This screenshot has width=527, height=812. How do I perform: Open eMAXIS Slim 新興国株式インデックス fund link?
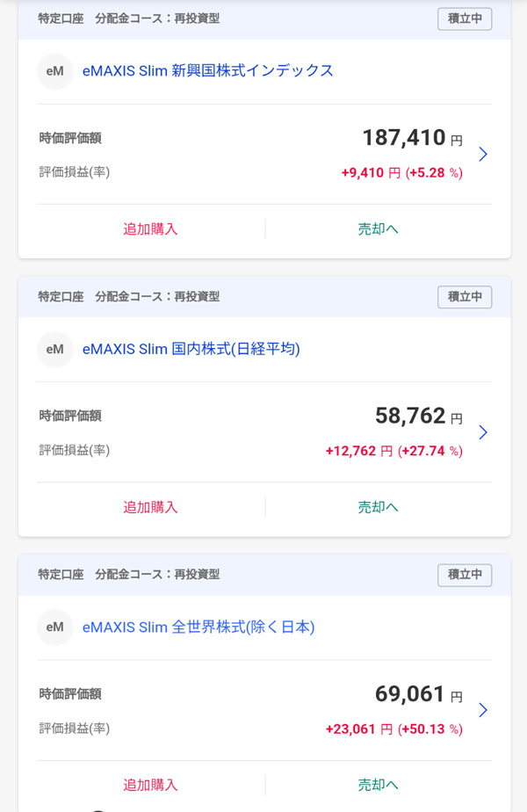(207, 71)
